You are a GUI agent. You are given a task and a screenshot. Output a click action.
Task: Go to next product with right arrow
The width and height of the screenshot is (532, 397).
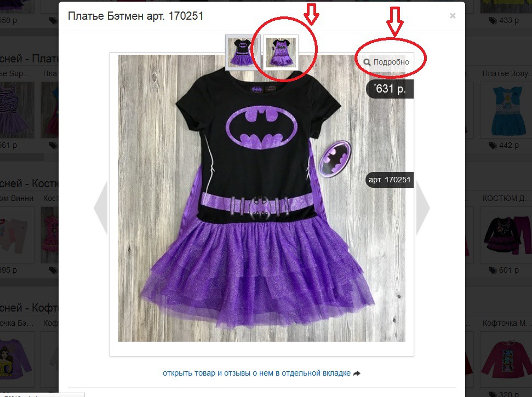tap(423, 208)
